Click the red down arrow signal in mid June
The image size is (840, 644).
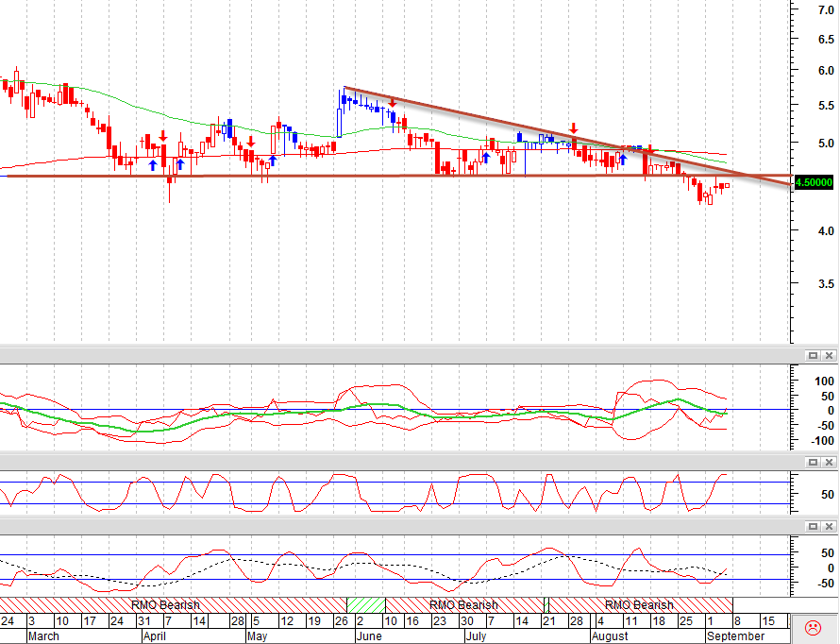[392, 102]
